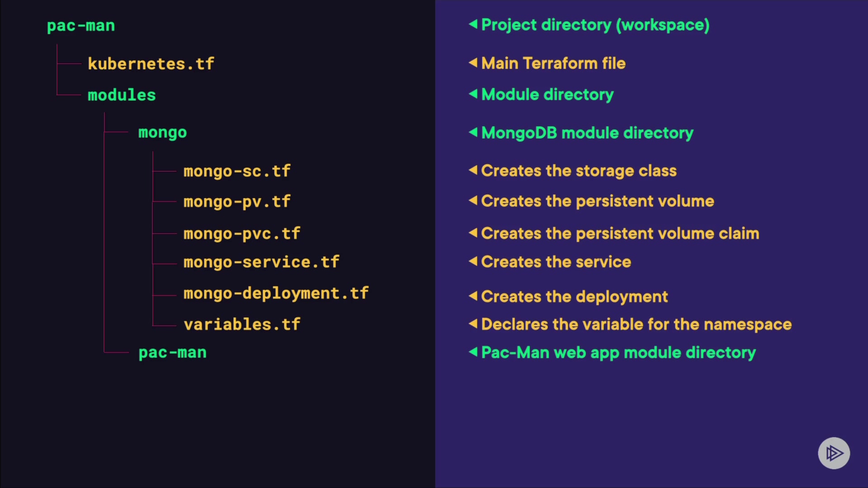Open the kubernetes.tf file

click(x=151, y=64)
